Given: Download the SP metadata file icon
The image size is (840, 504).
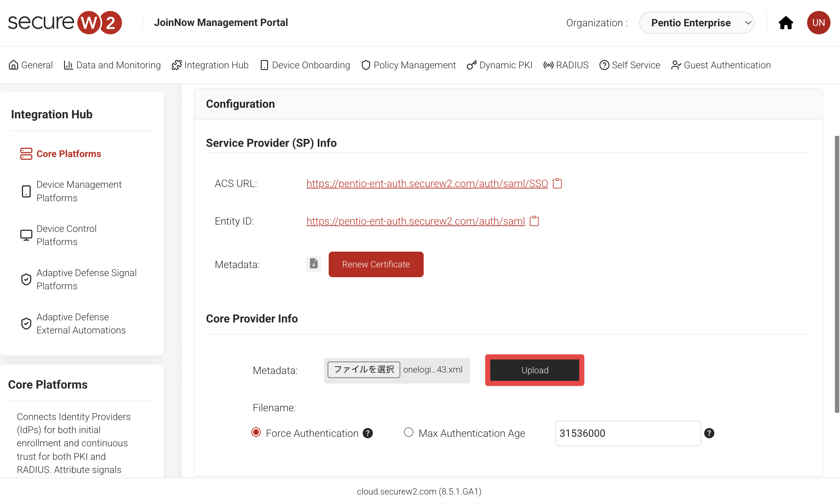Looking at the screenshot, I should coord(314,264).
